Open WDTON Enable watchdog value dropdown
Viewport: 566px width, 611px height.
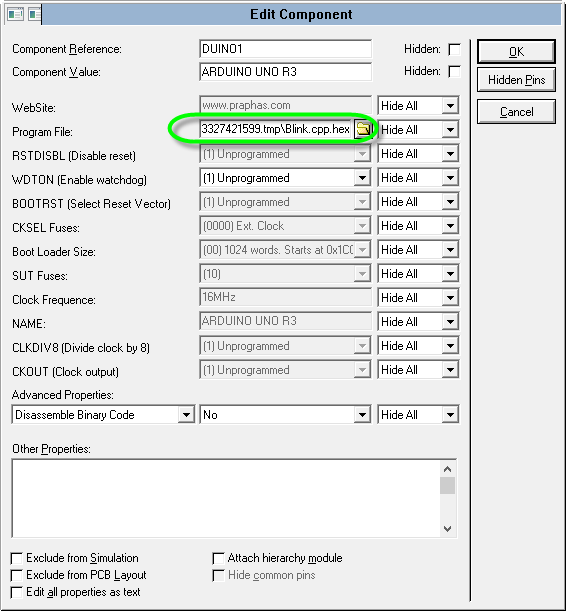point(362,178)
